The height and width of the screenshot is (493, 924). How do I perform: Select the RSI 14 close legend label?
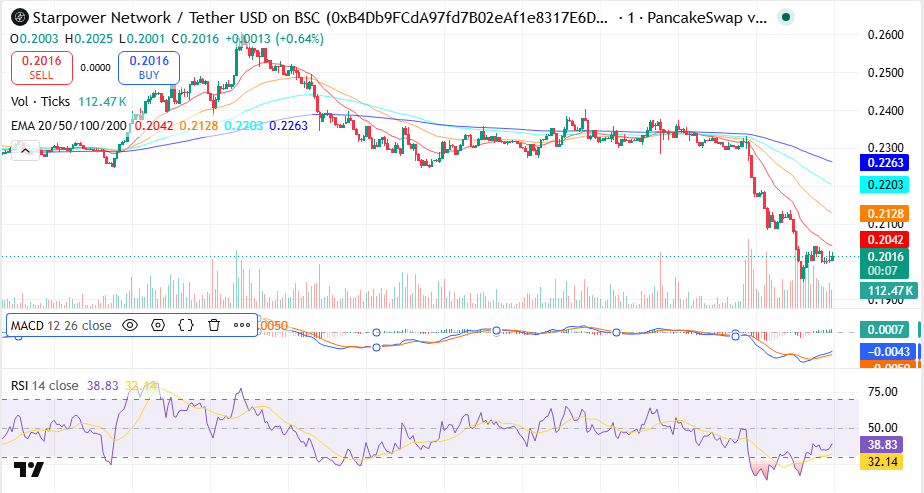(x=45, y=386)
